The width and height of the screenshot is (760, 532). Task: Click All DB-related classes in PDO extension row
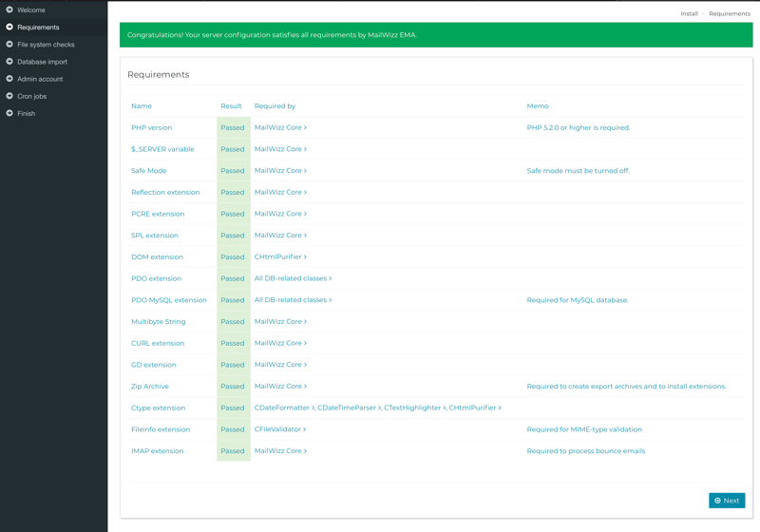293,278
